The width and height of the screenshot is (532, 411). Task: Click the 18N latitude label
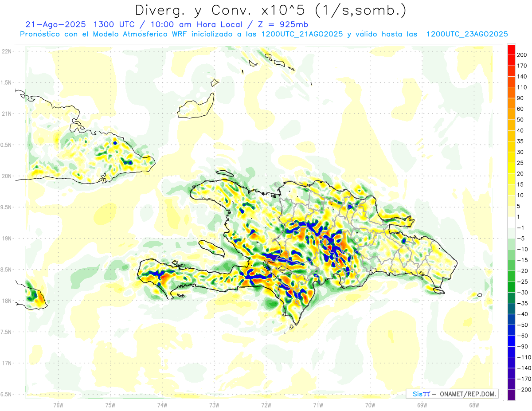(x=6, y=301)
